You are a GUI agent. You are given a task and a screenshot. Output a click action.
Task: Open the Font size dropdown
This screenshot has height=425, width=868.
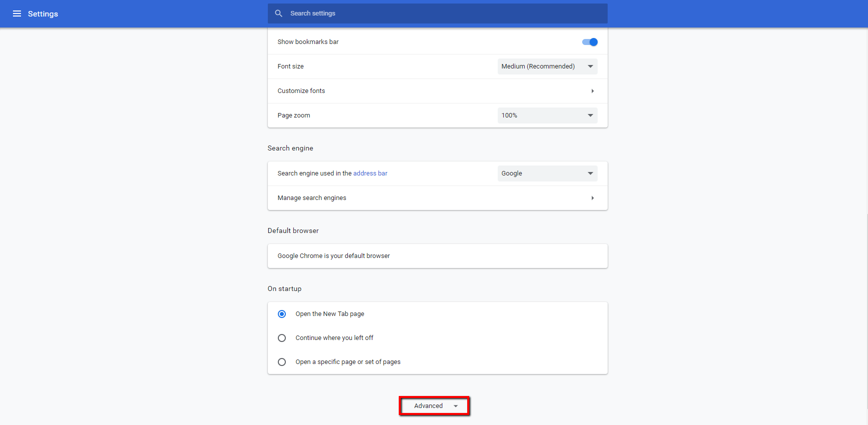pyautogui.click(x=548, y=66)
